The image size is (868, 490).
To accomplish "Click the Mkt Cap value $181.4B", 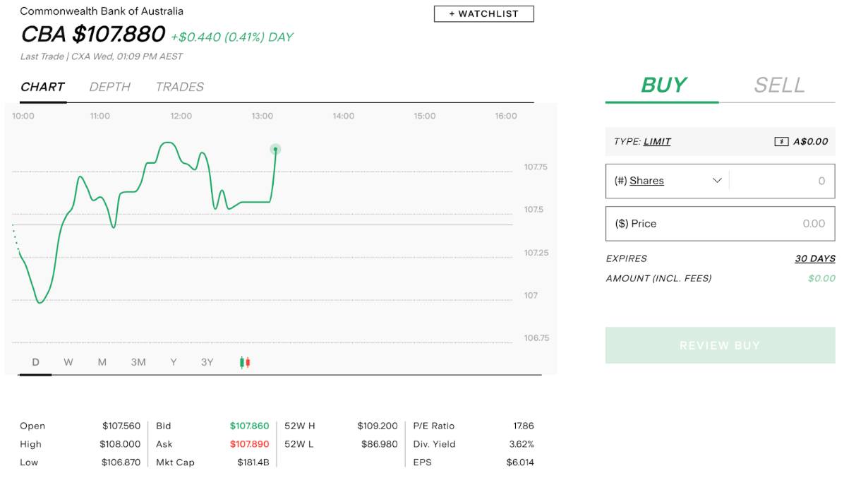I will [x=253, y=462].
